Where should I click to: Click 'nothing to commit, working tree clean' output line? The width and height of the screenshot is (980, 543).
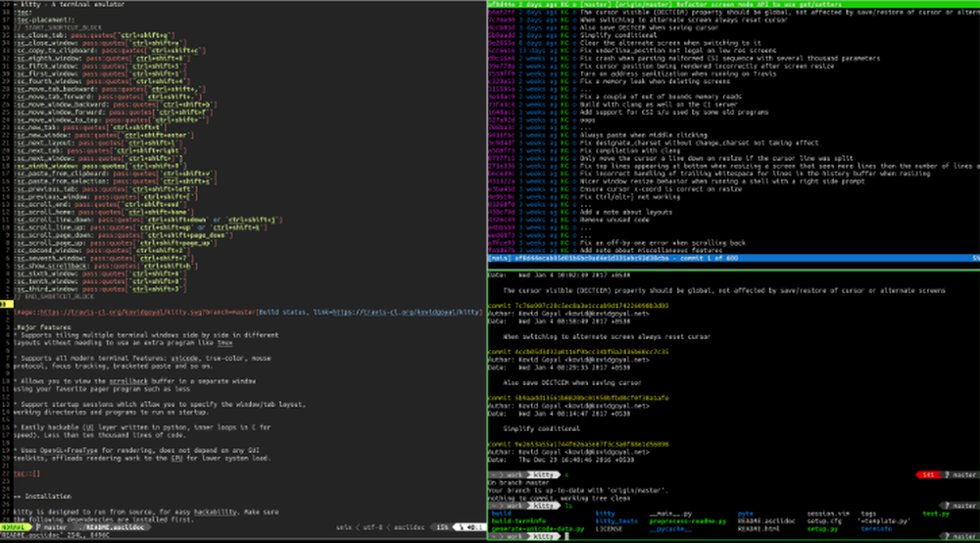click(x=559, y=498)
